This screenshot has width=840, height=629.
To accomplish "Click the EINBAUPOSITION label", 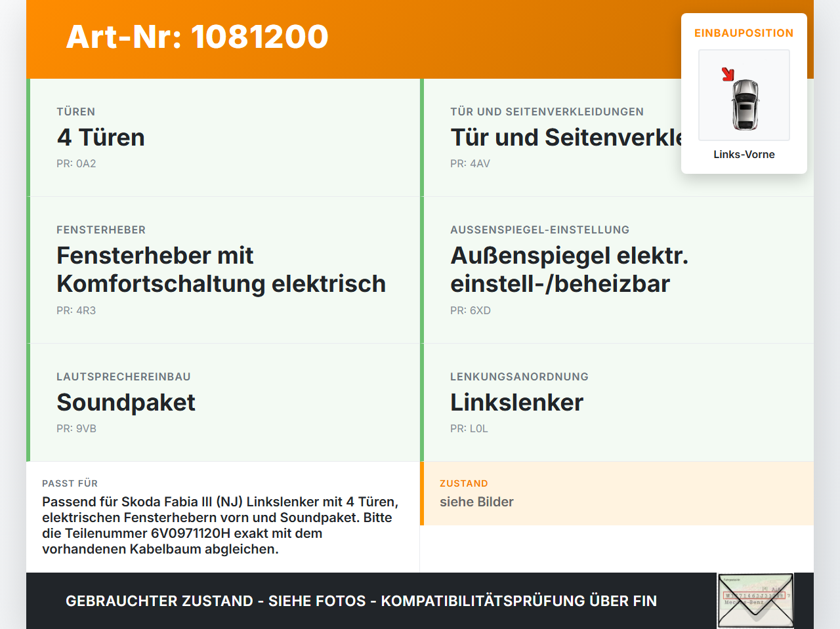I will pos(744,33).
